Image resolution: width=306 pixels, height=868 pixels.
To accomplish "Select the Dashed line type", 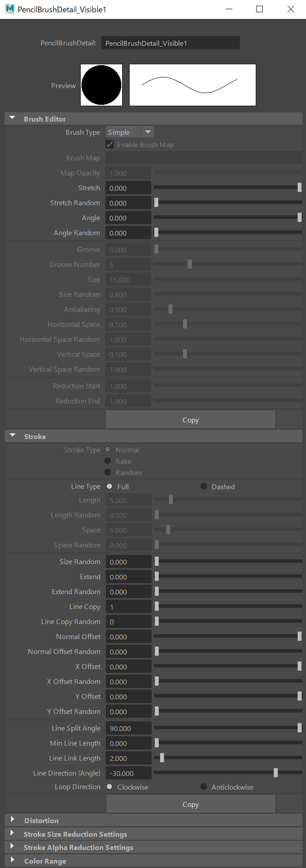I will tap(204, 486).
